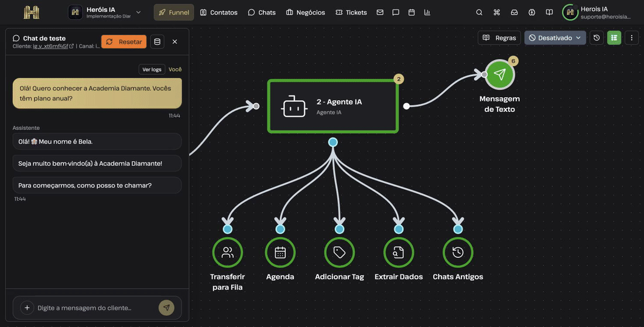Screen dimensions: 644x327
Task: Click the Chat de teste title
Action: [x=44, y=38]
